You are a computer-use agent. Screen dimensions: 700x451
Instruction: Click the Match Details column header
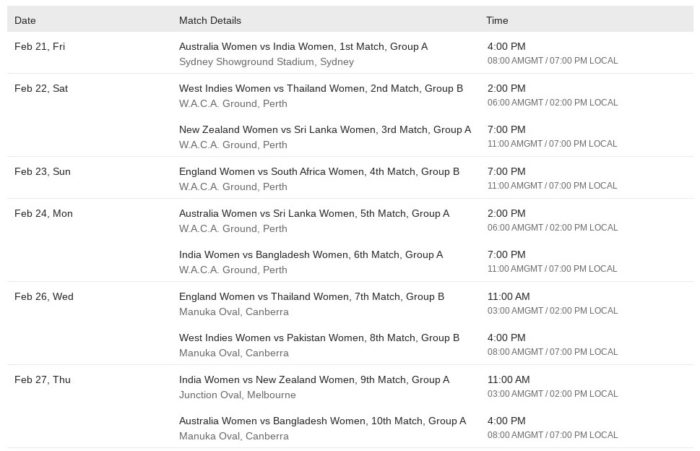click(210, 21)
